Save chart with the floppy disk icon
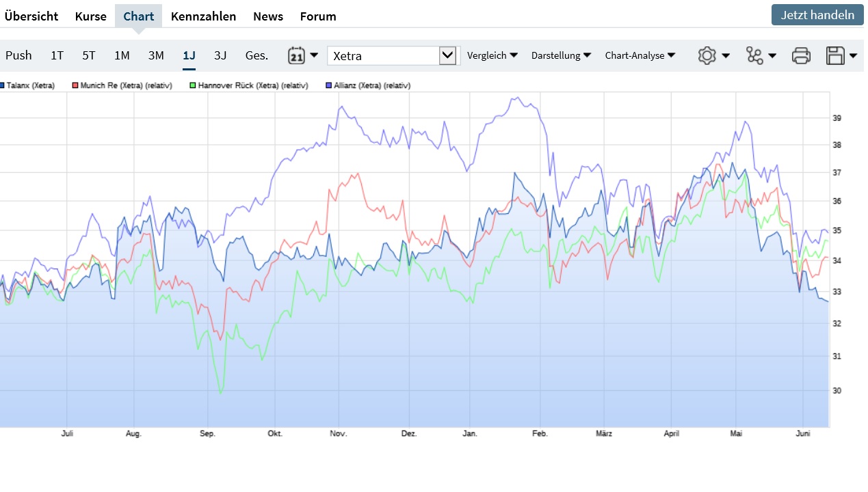The width and height of the screenshot is (868, 492). (x=841, y=55)
